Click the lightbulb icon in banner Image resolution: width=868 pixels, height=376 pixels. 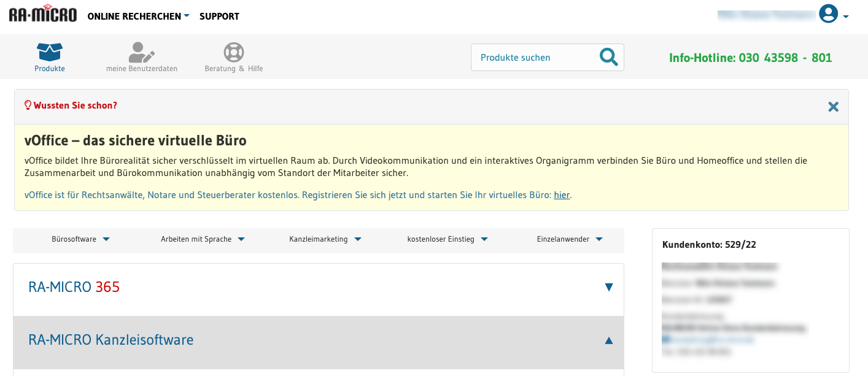coord(28,105)
